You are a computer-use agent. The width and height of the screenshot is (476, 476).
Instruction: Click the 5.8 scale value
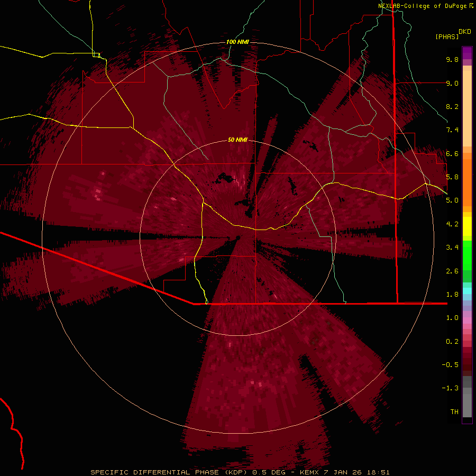(452, 177)
